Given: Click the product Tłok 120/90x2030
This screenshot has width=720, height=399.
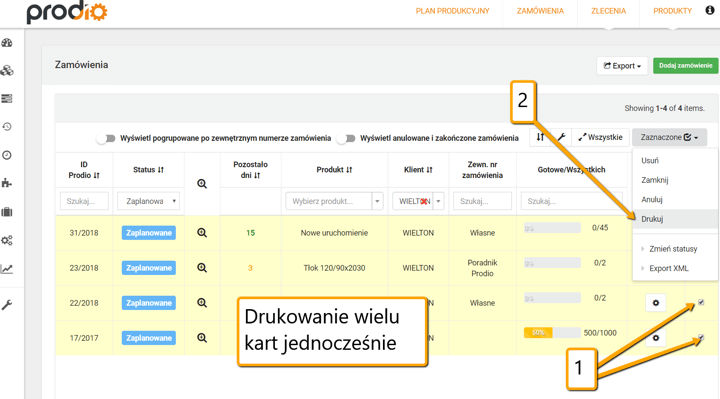Looking at the screenshot, I should 334,268.
